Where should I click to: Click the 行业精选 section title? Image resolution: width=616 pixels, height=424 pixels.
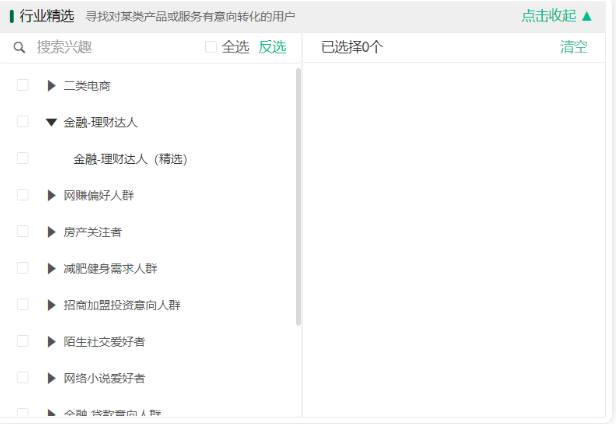point(47,16)
